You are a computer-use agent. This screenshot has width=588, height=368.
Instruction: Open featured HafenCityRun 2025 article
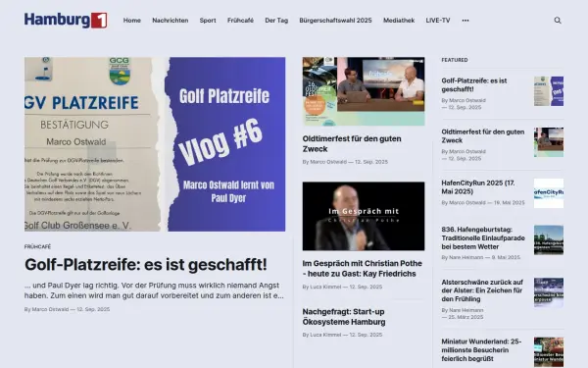point(478,187)
